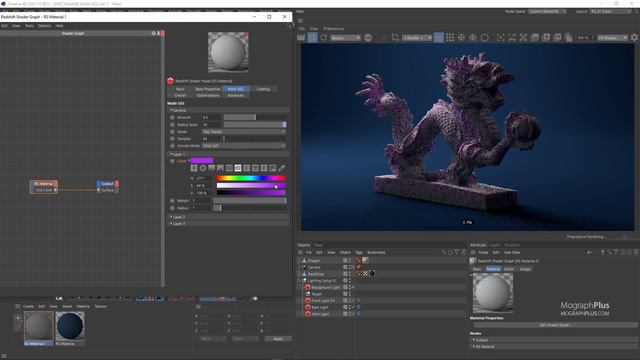Click the Apply button in coordinates panel
This screenshot has width=640, height=360.
pyautogui.click(x=278, y=339)
